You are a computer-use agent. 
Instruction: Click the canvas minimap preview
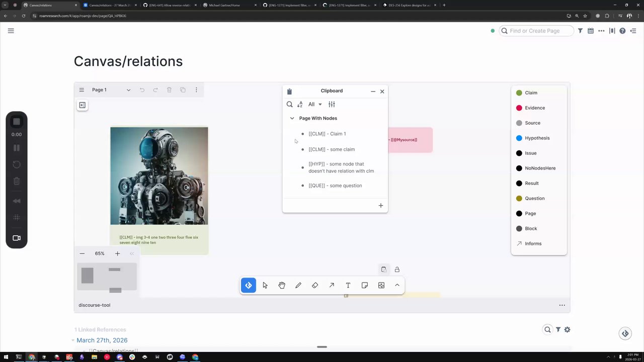107,277
